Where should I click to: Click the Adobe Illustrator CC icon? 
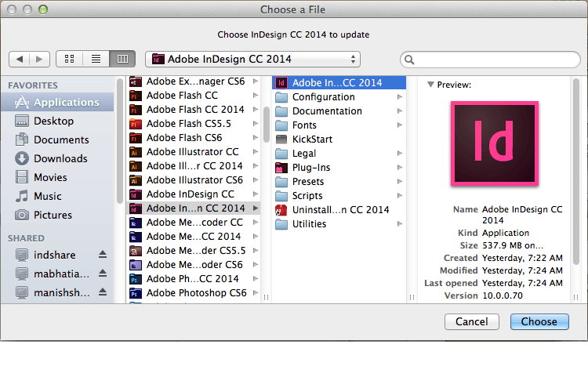136,152
